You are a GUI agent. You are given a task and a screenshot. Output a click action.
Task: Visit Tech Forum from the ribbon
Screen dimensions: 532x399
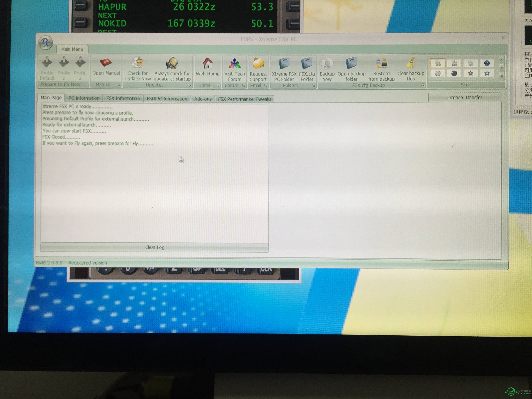[235, 69]
